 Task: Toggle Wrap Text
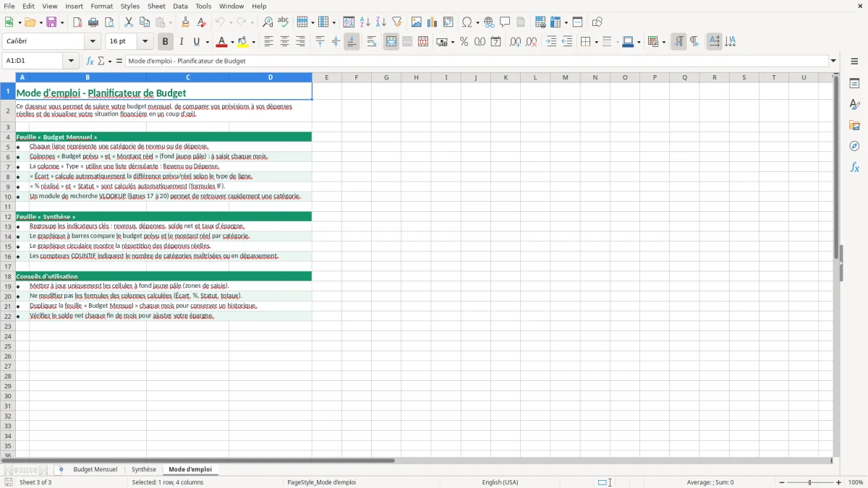point(372,42)
